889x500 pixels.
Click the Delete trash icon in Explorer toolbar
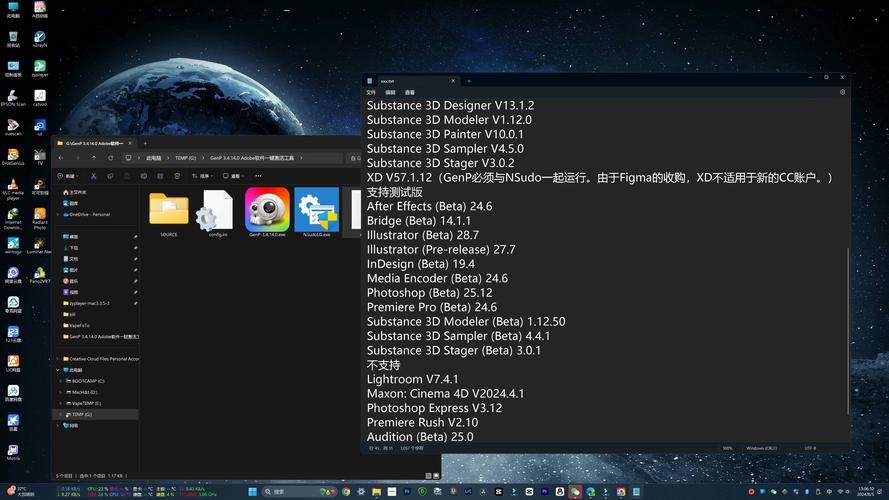pos(177,176)
